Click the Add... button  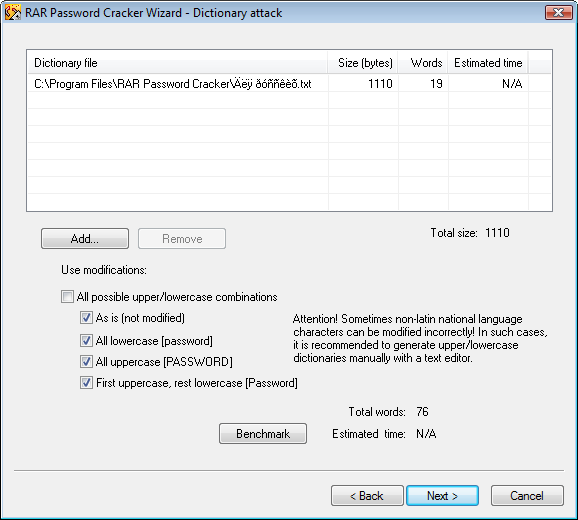pos(85,238)
